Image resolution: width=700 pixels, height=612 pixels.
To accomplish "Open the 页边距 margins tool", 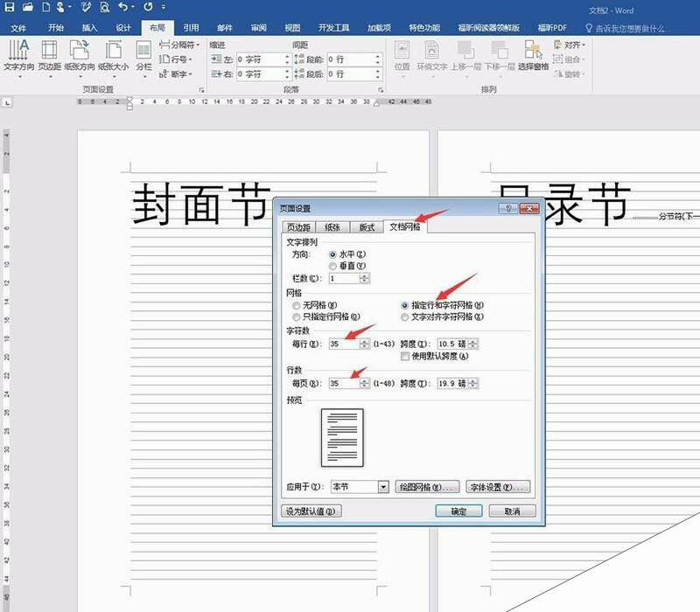I will (x=49, y=58).
